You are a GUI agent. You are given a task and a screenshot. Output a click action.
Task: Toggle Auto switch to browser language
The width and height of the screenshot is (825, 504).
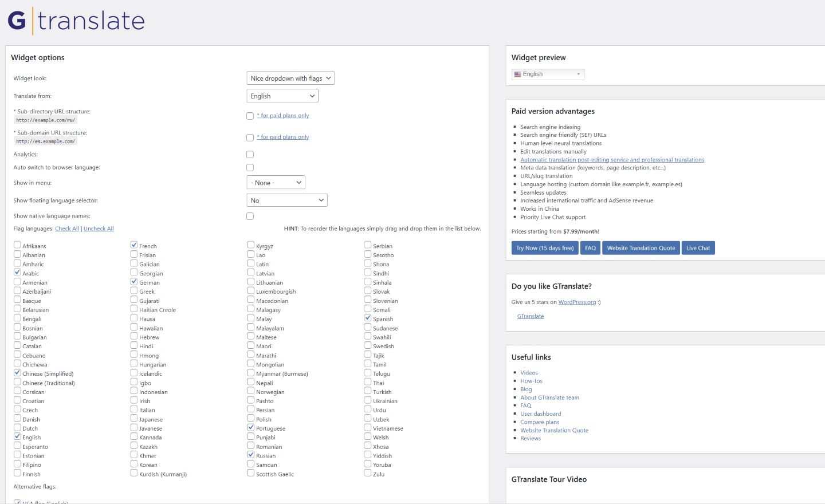250,168
